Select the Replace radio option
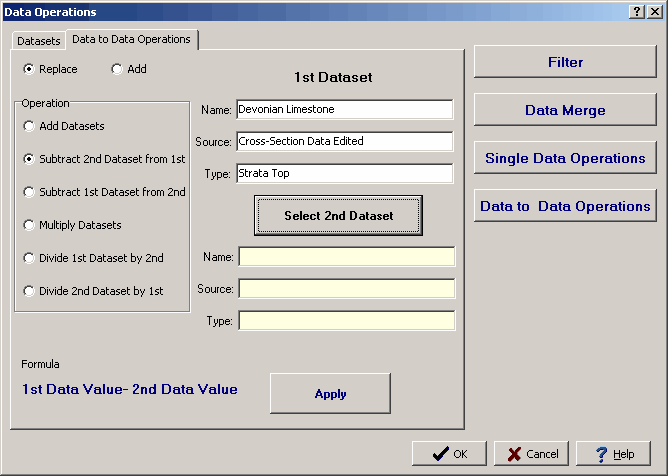This screenshot has height=476, width=668. tap(30, 69)
